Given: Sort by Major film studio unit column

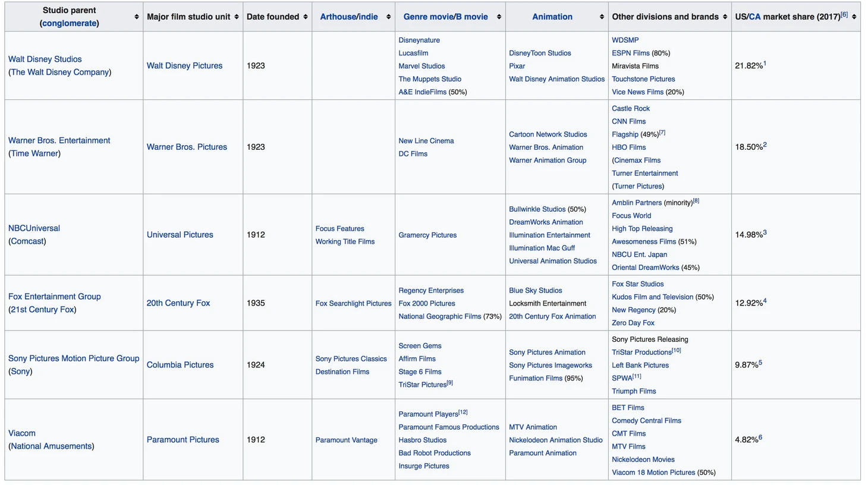Looking at the screenshot, I should point(237,17).
